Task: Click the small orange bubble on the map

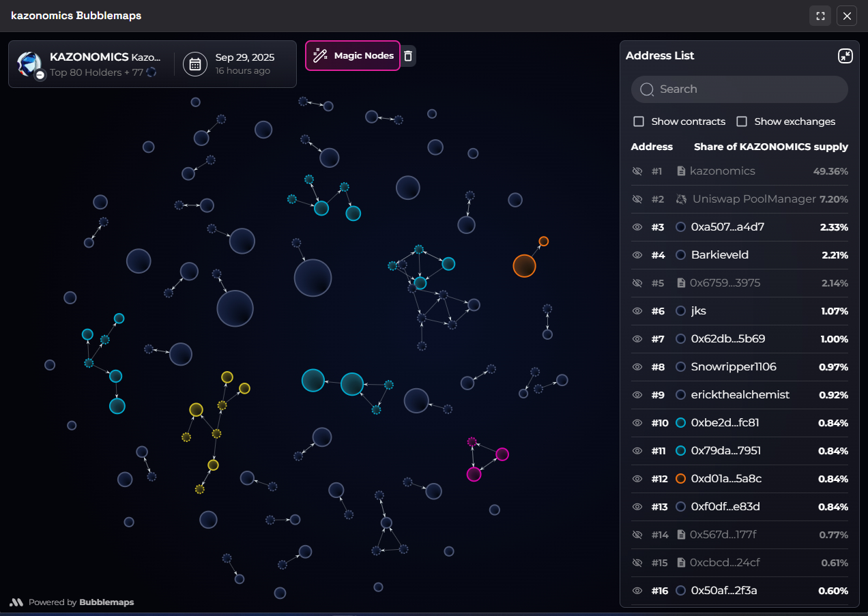Action: click(x=543, y=241)
